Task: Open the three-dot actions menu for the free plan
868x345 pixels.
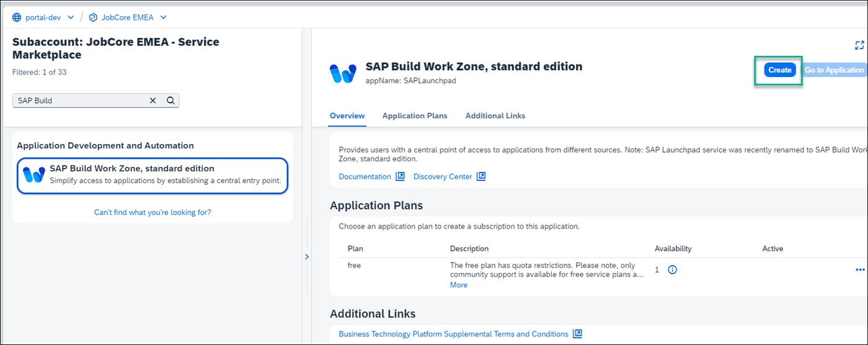Action: pyautogui.click(x=860, y=270)
